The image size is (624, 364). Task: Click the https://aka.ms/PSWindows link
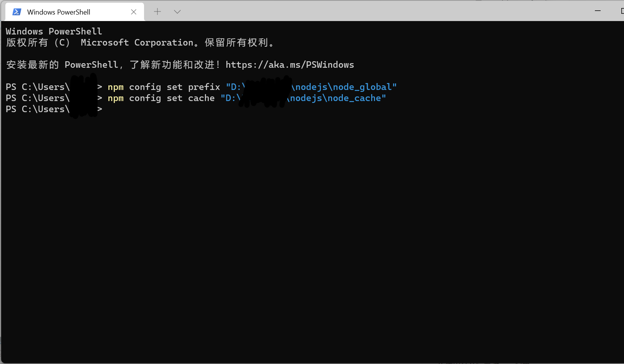click(x=290, y=65)
